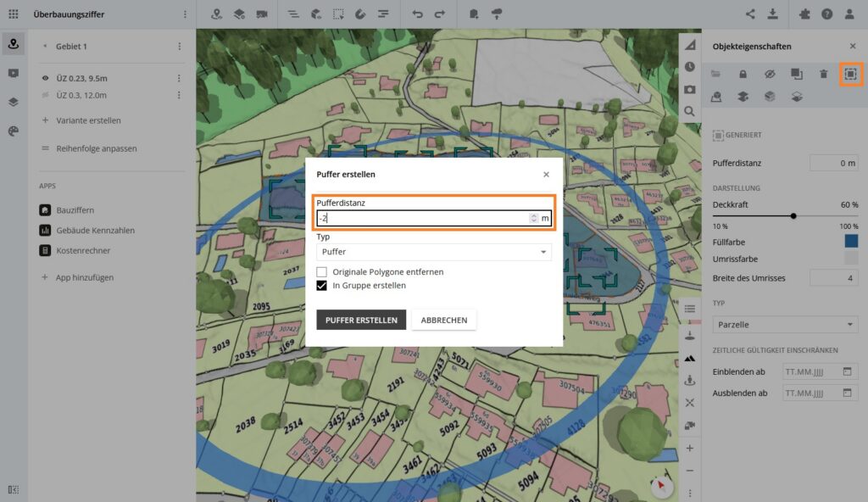Viewport: 868px width, 502px height.
Task: Open the share icon in top bar
Action: tap(750, 14)
